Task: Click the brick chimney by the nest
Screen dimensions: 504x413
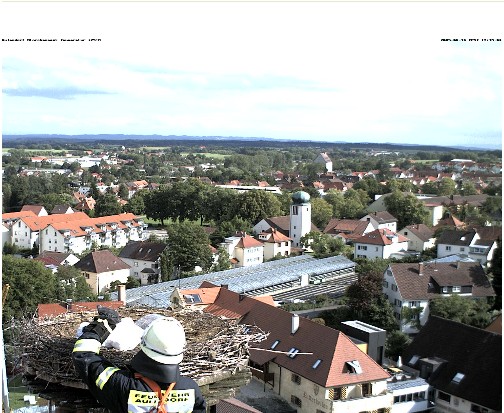Action: coord(122,294)
